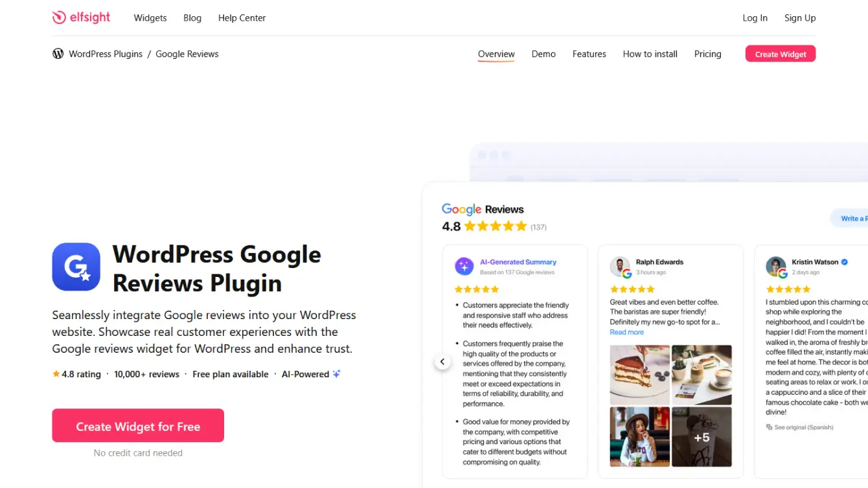Click Create Widget for Free button
868x488 pixels.
pyautogui.click(x=138, y=425)
